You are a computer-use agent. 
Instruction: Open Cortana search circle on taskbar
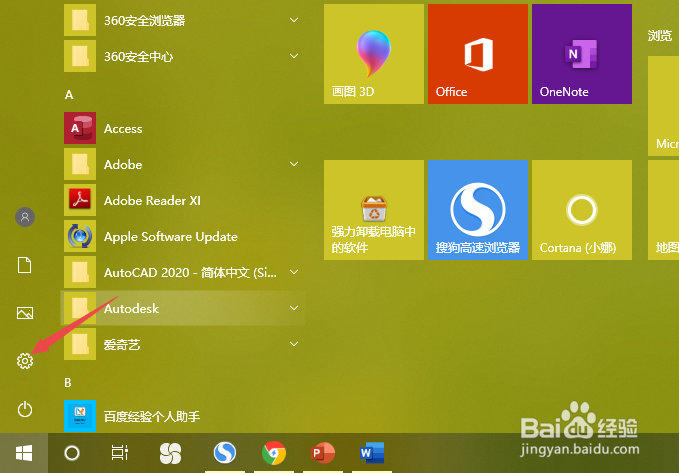click(72, 453)
